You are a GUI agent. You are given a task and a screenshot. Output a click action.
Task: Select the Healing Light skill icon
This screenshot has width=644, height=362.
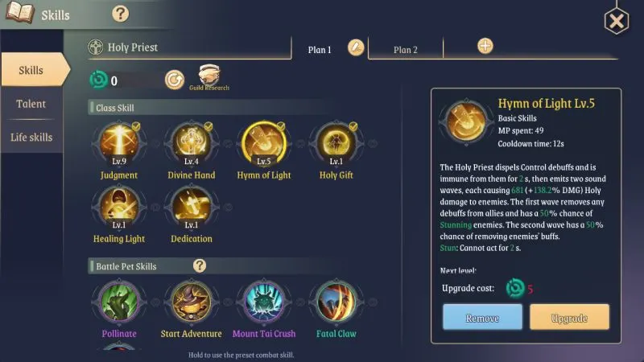click(x=119, y=207)
